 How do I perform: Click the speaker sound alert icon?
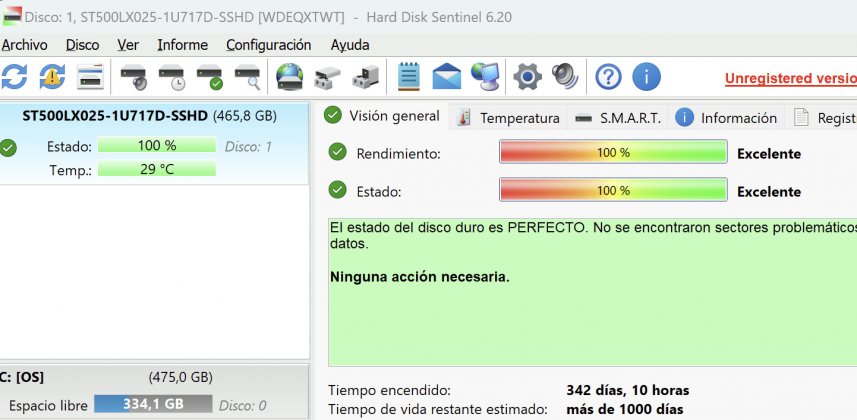click(x=565, y=77)
